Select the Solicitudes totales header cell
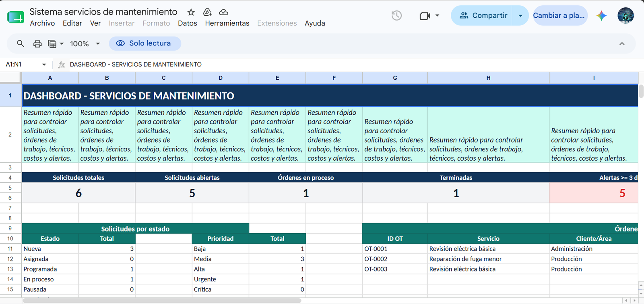The image size is (644, 304). 78,178
